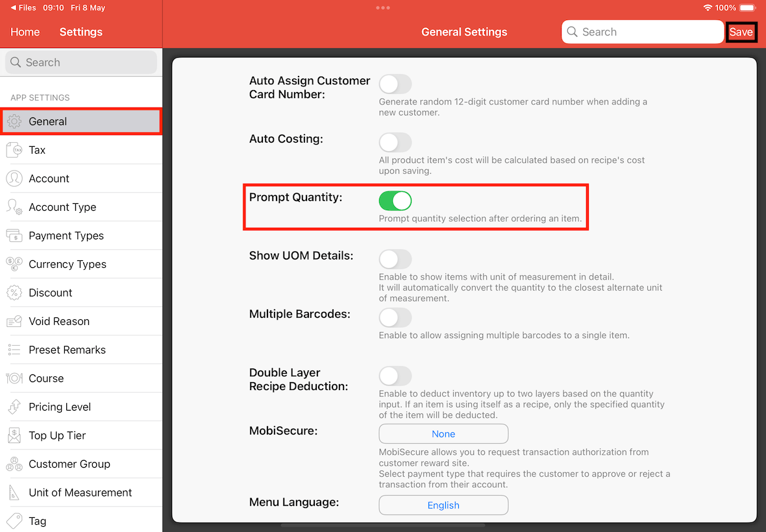The height and width of the screenshot is (532, 766).
Task: Tap the back to Files arrow
Action: tap(13, 8)
